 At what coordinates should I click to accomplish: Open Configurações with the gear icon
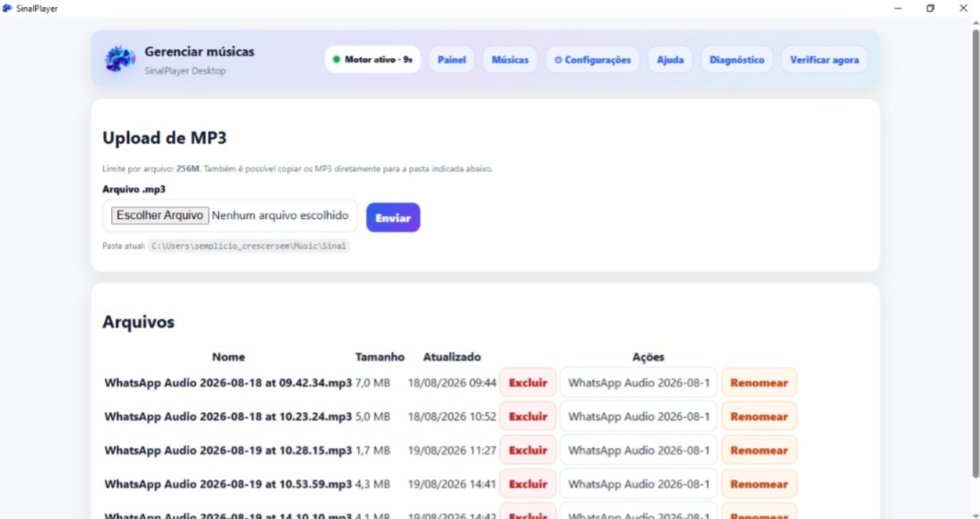point(593,60)
